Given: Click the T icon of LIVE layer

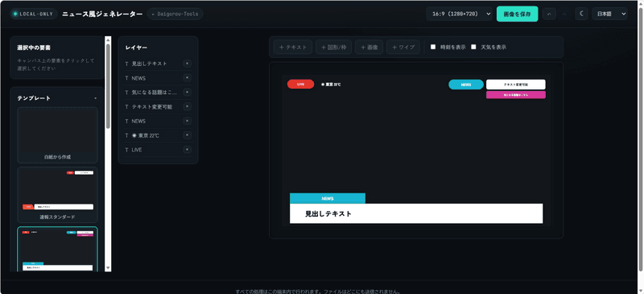Looking at the screenshot, I should (x=126, y=150).
